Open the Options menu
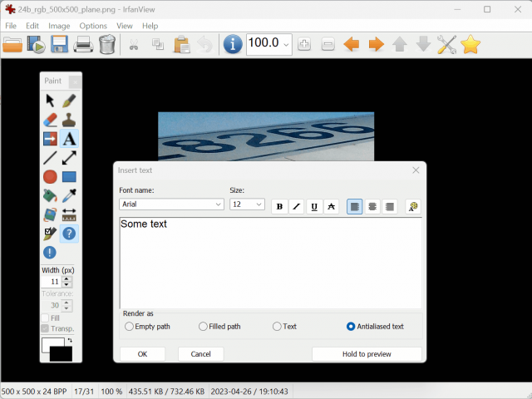This screenshot has width=532, height=399. pyautogui.click(x=93, y=26)
